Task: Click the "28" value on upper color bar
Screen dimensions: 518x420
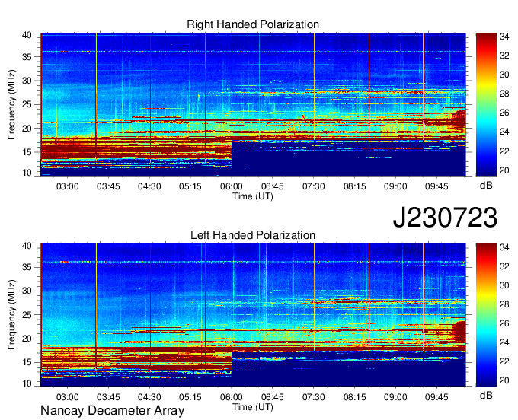Action: click(504, 94)
